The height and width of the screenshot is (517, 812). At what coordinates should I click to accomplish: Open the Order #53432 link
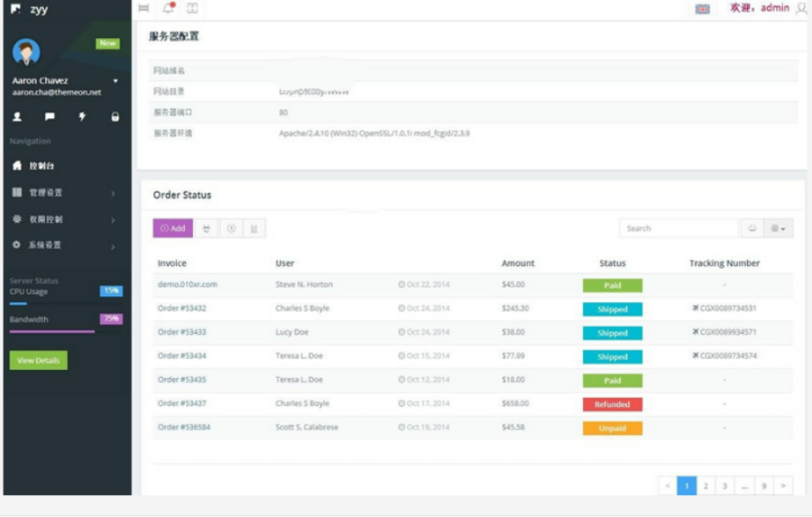(x=181, y=309)
